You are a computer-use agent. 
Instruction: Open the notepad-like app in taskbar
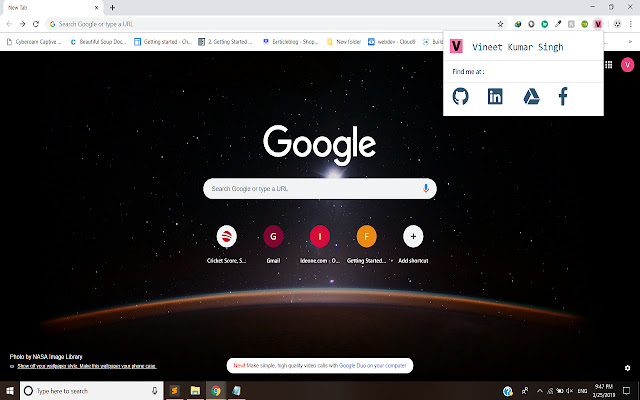point(236,391)
